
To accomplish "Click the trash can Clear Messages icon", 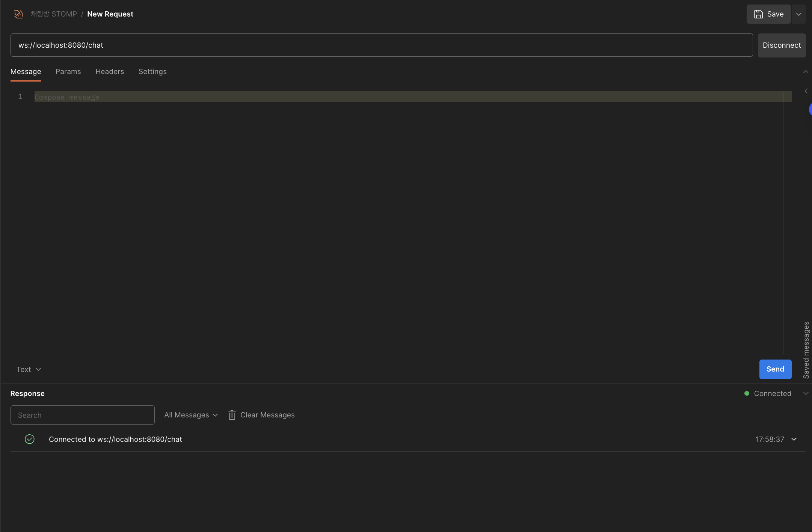I will (232, 415).
